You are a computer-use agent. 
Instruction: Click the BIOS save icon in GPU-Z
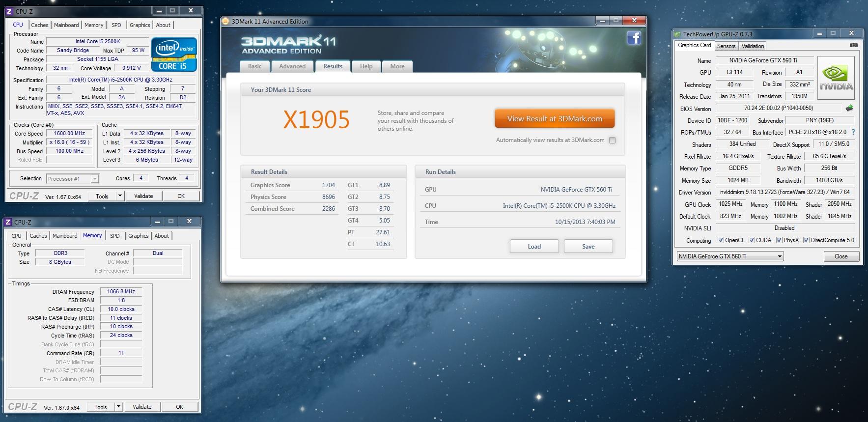[x=849, y=108]
